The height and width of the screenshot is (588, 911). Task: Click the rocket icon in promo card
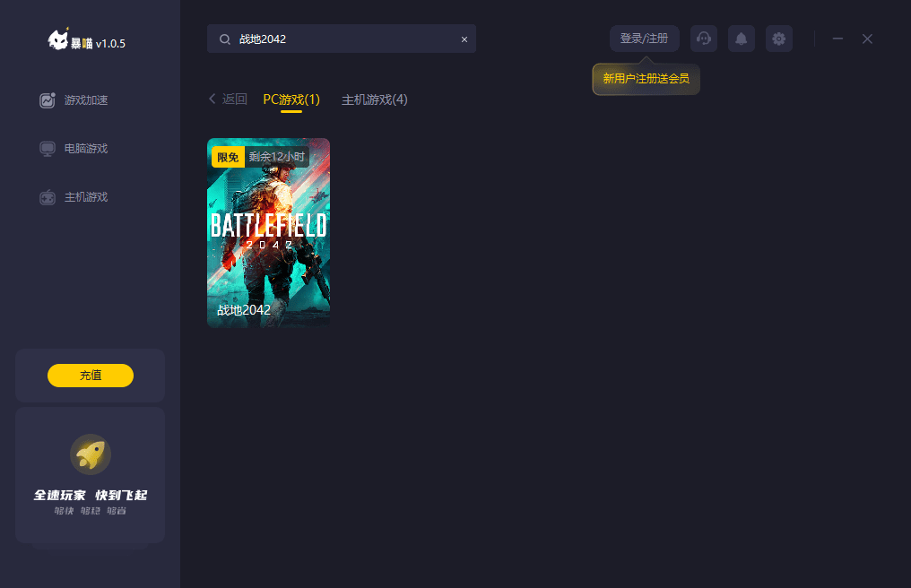pyautogui.click(x=90, y=454)
